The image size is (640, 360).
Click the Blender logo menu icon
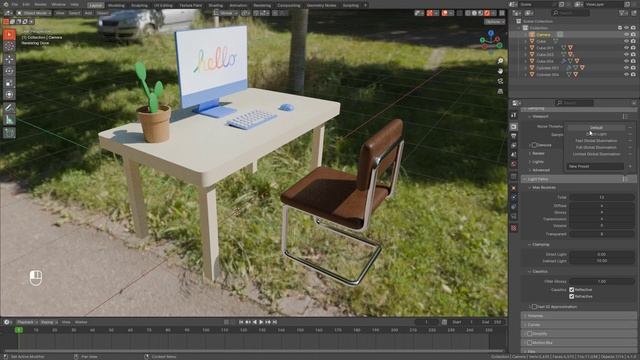pos(5,4)
